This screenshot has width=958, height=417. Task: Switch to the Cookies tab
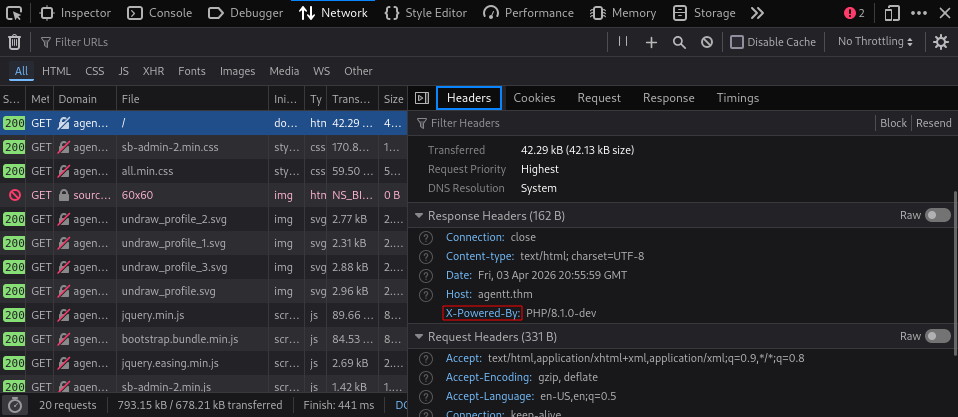pyautogui.click(x=534, y=98)
